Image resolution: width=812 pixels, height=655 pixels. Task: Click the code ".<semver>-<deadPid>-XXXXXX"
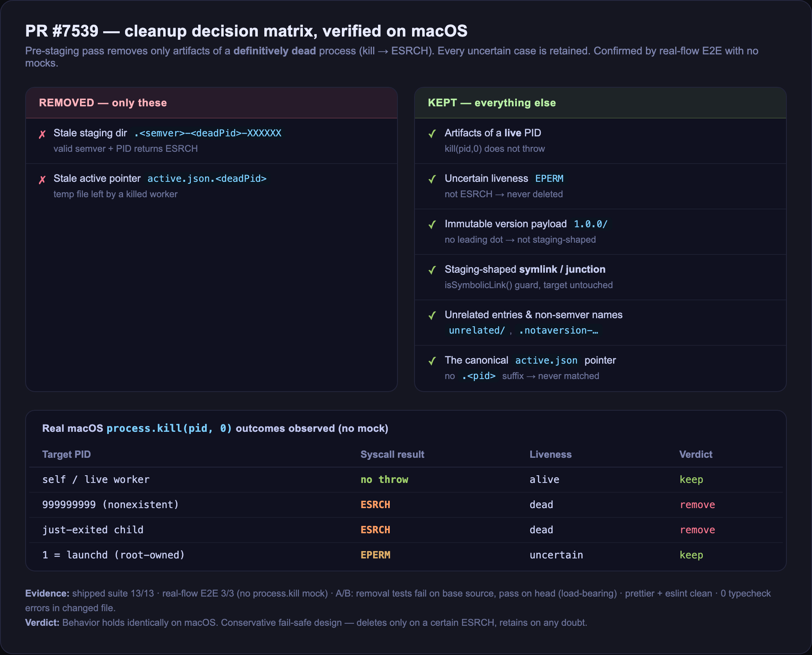click(207, 133)
